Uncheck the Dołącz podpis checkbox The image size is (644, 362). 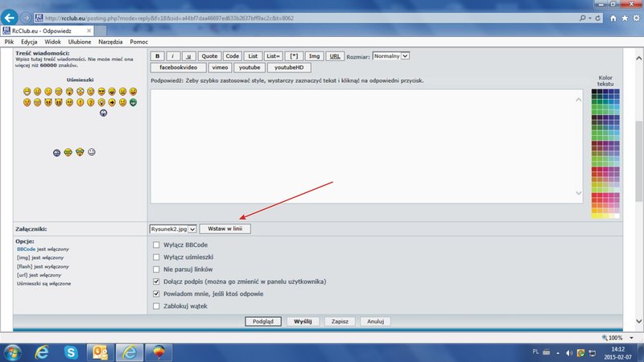(x=156, y=282)
